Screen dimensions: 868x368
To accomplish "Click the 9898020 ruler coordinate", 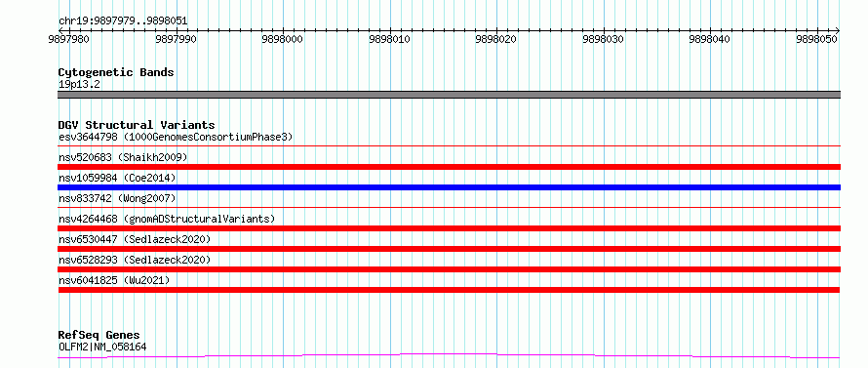I will pyautogui.click(x=496, y=39).
